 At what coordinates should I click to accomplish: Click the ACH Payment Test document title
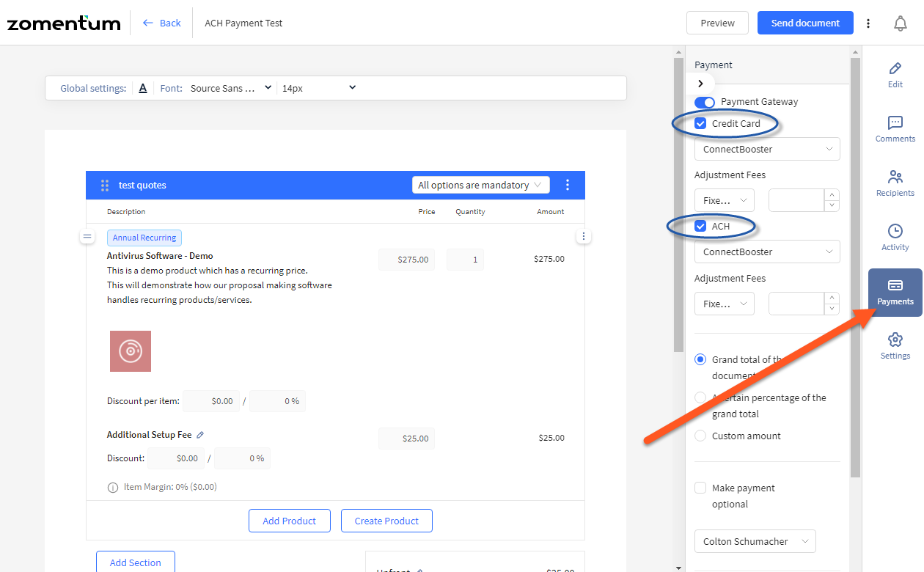point(243,23)
